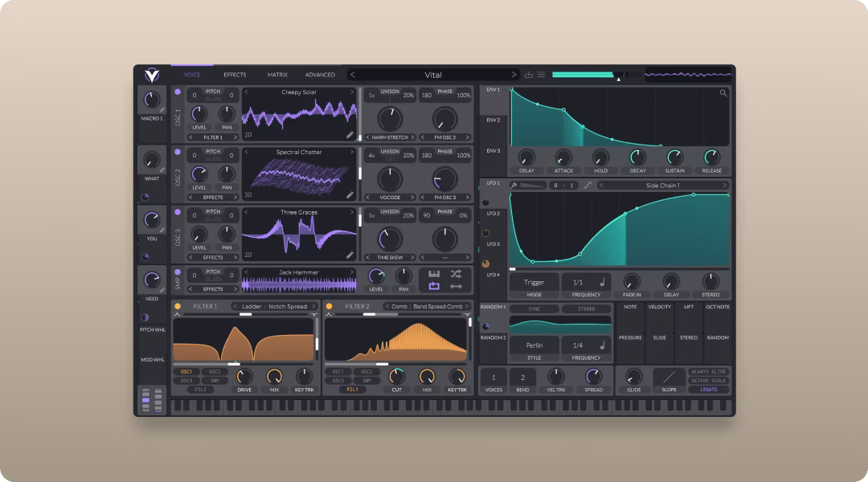Screen dimensions: 868x482
Task: Click the sampler bounce arrows icon
Action: pos(456,286)
